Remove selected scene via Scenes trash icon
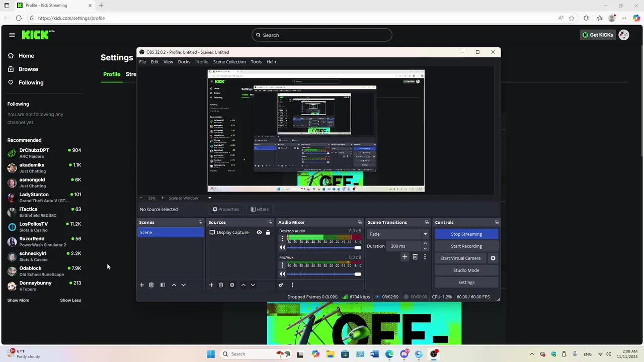 tap(151, 285)
